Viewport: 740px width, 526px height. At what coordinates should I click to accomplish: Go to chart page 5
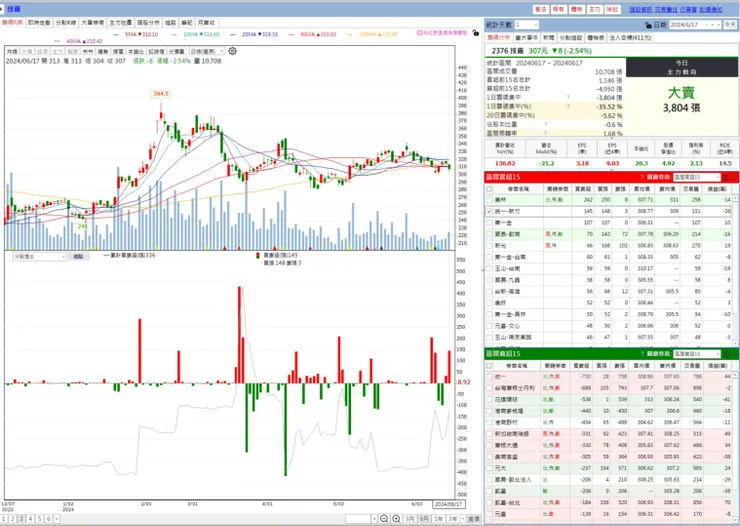[39, 518]
